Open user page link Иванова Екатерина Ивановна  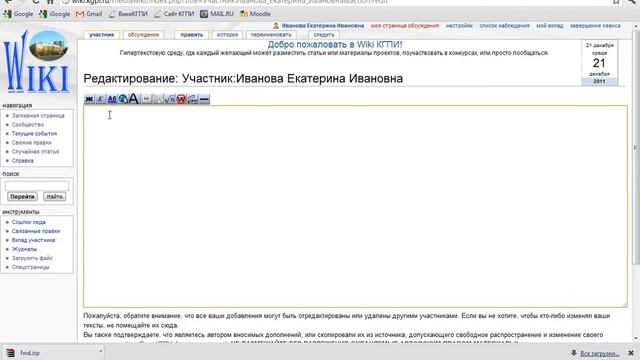click(x=322, y=26)
